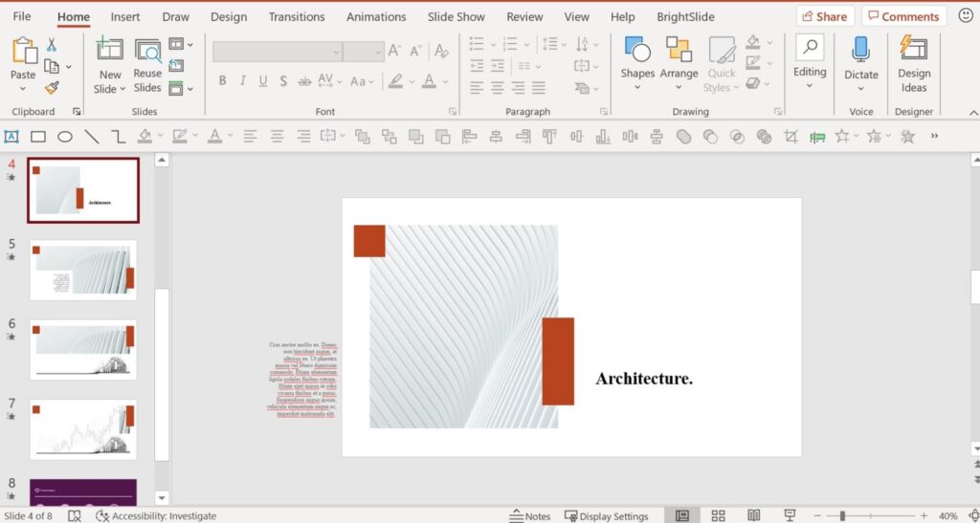Click the Crop icon in quick toolbar
The width and height of the screenshot is (980, 523).
click(791, 136)
